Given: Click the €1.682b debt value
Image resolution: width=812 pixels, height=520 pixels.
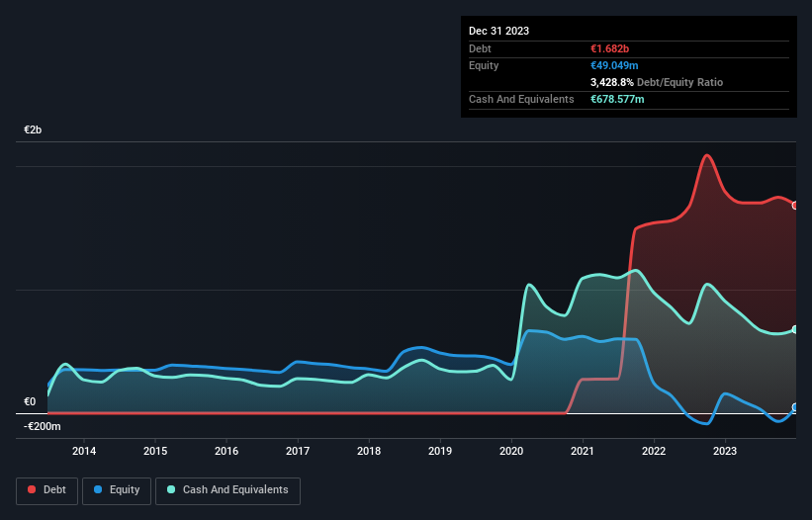Looking at the screenshot, I should pos(609,48).
